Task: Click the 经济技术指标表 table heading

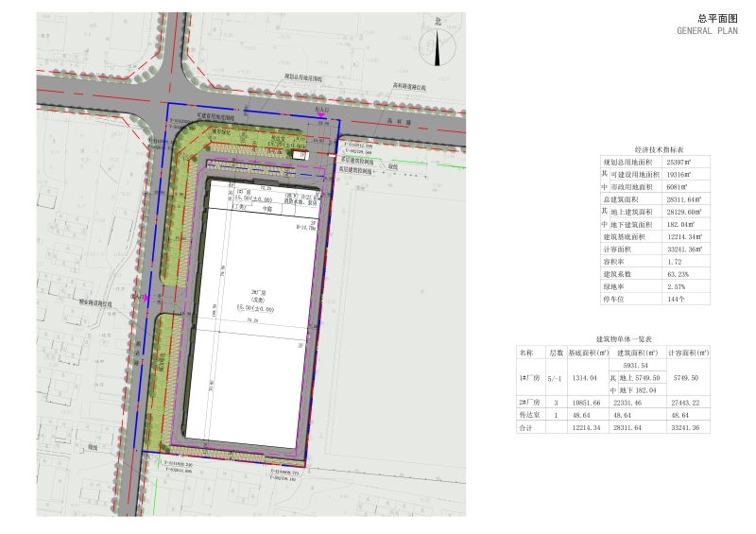Action: click(659, 149)
